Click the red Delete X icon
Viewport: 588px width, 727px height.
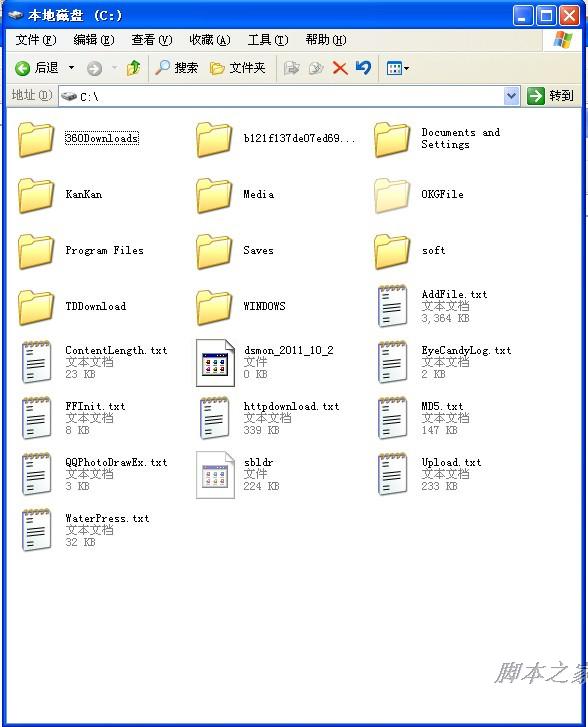[340, 68]
